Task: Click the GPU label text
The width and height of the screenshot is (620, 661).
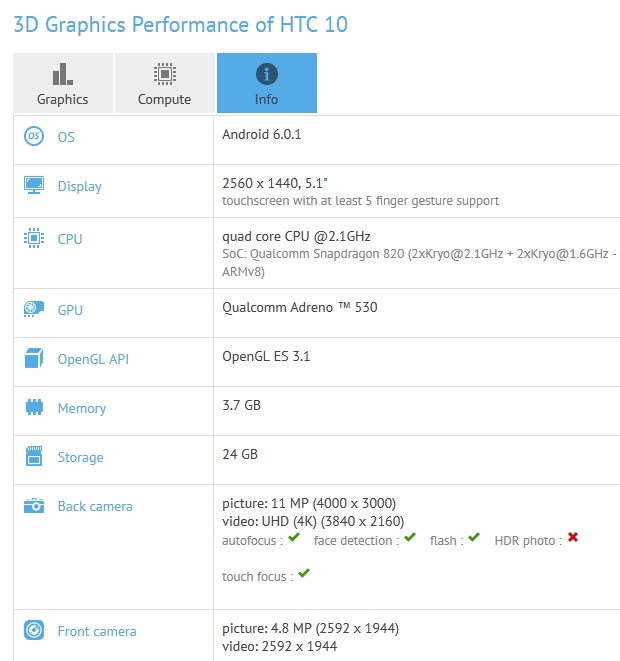Action: point(70,310)
